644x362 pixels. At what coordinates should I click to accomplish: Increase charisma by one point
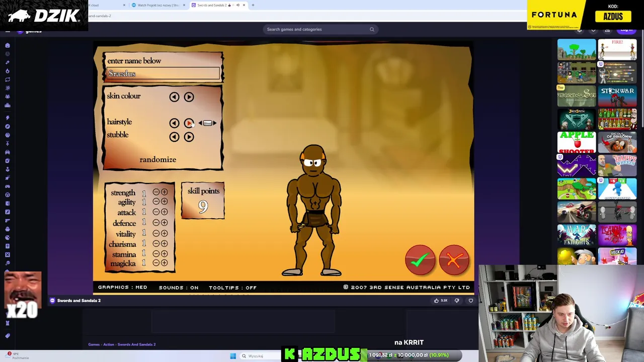(x=165, y=243)
